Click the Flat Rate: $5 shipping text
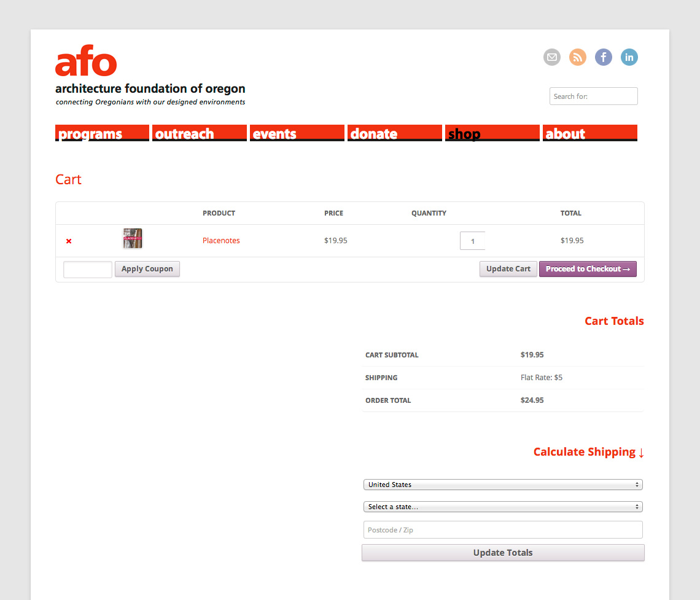700x600 pixels. 541,378
